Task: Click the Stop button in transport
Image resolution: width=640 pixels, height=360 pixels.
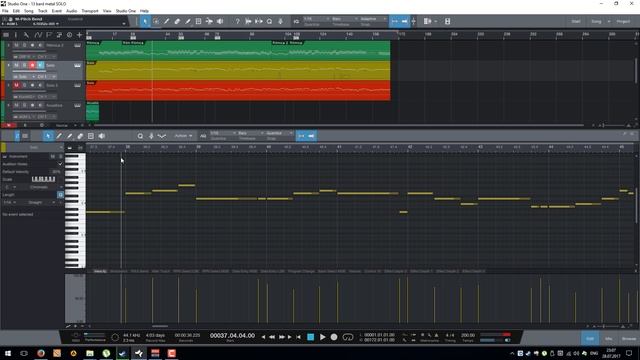Action: [x=311, y=337]
